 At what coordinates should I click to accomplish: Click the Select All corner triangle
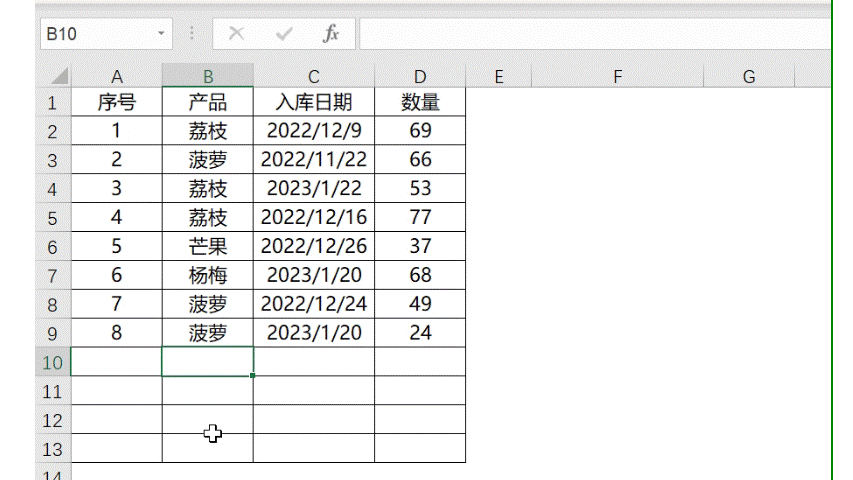click(x=59, y=76)
